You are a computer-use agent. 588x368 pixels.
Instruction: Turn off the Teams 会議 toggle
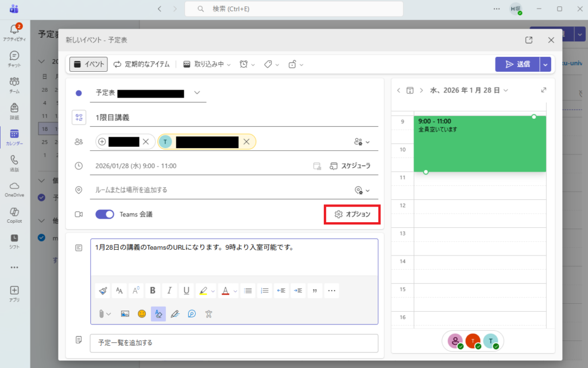coord(105,214)
